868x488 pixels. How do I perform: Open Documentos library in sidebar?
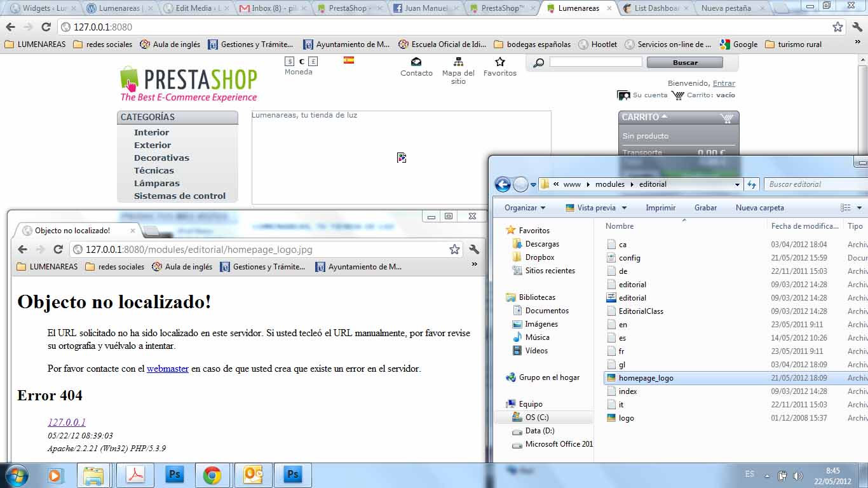point(546,311)
